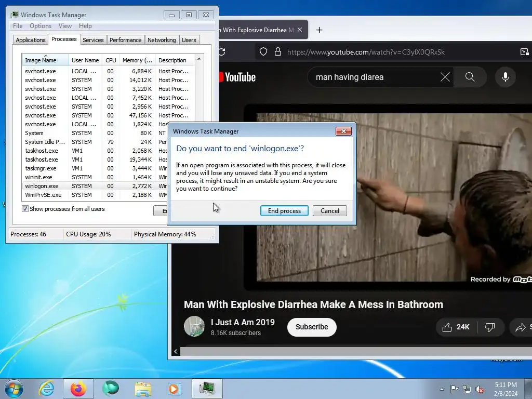Open the Help menu in Task Manager
This screenshot has height=399, width=532.
pos(85,26)
